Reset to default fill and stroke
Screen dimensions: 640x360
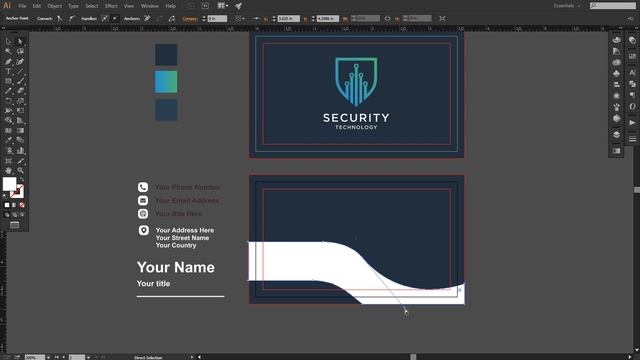5,196
